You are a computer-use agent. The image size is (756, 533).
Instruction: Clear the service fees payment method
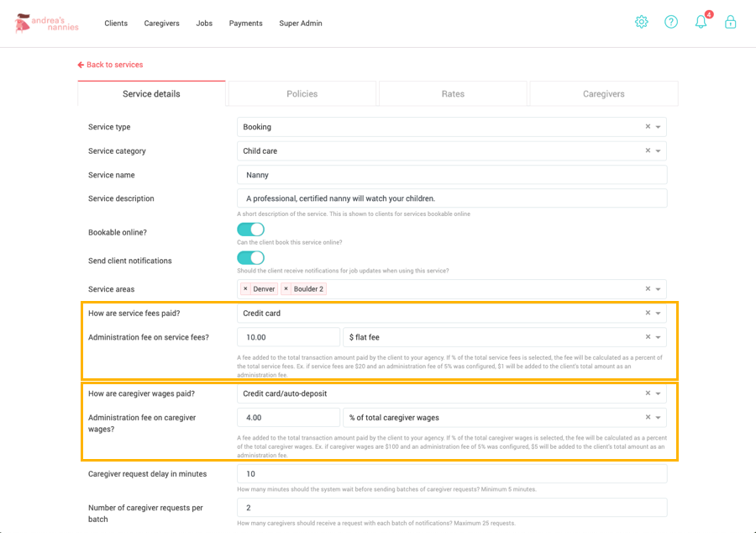[x=648, y=313]
